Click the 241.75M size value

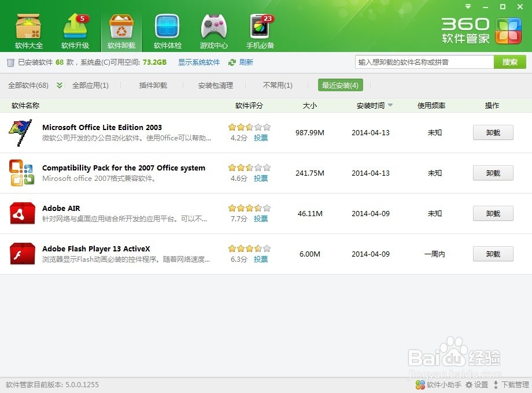pyautogui.click(x=310, y=173)
